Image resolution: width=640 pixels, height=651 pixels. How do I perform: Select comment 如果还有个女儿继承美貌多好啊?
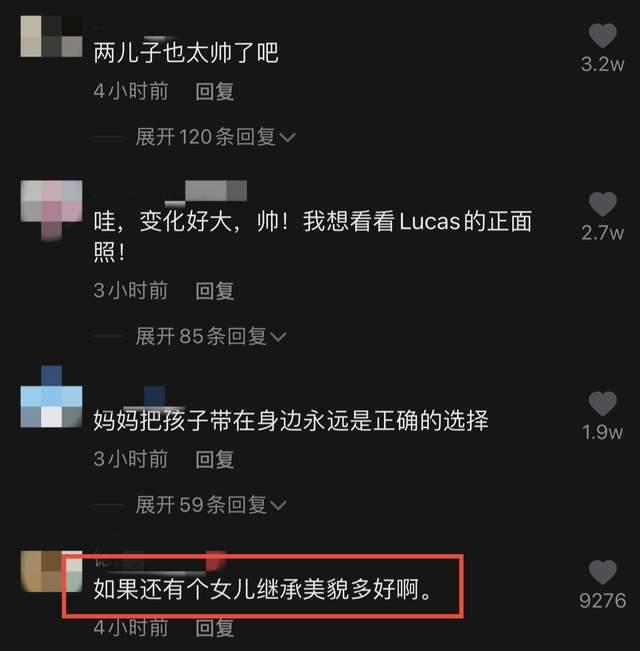point(263,589)
